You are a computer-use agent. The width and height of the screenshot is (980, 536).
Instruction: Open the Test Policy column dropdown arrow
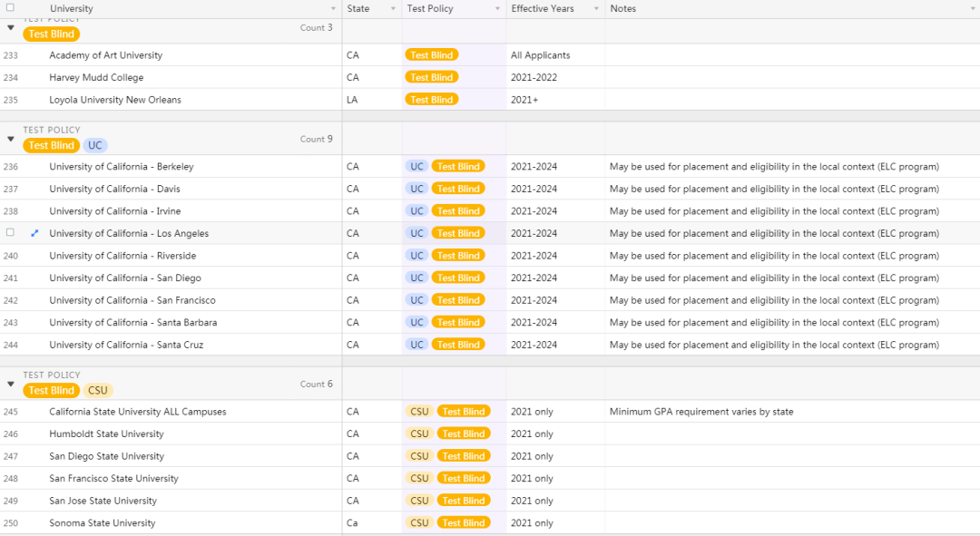[497, 9]
